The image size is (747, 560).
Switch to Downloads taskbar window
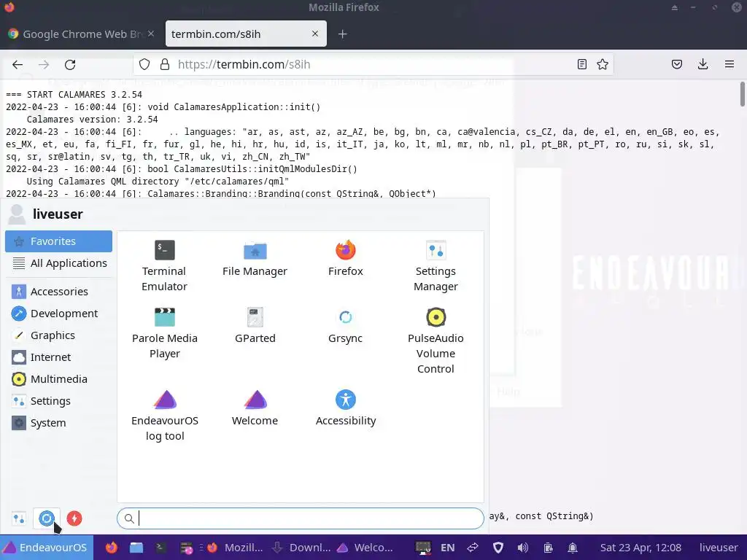[x=301, y=548]
